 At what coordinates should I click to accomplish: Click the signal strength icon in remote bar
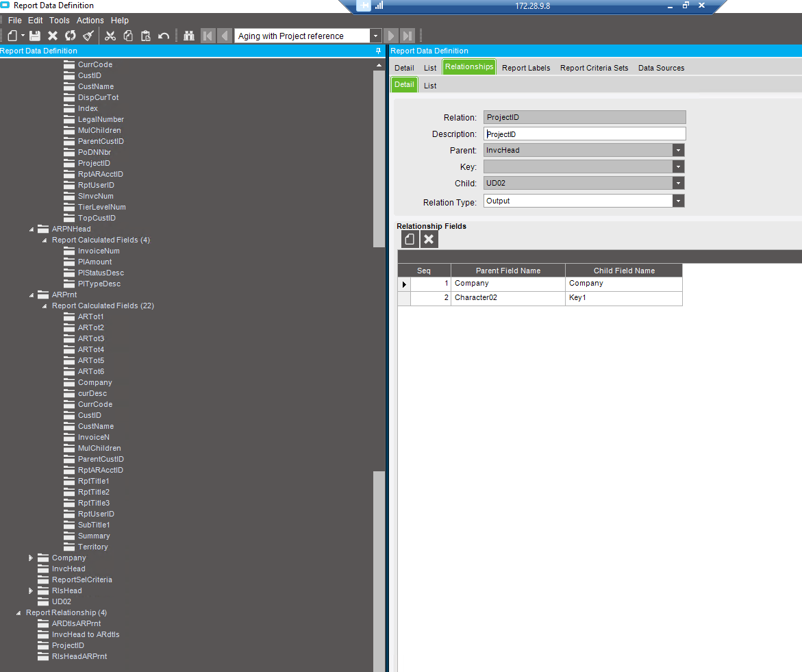[379, 5]
